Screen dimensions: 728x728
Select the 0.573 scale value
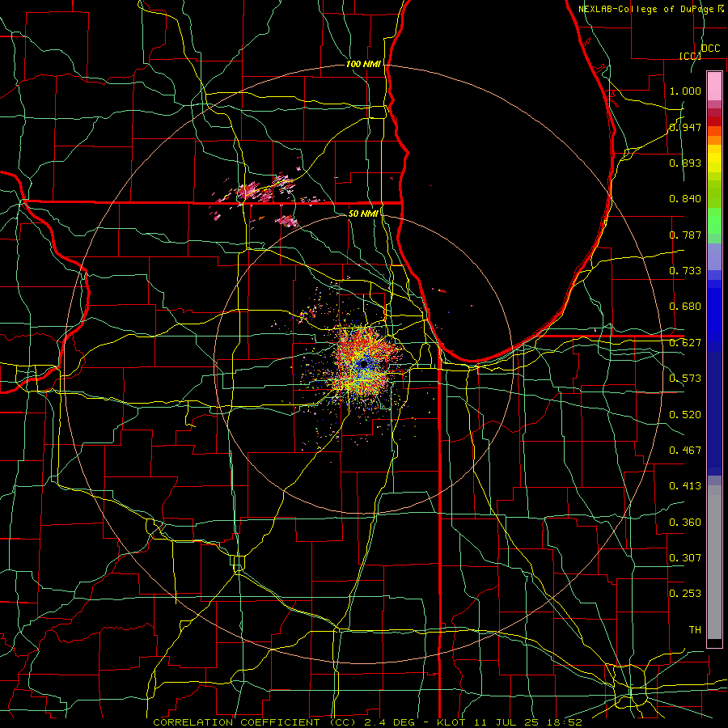pyautogui.click(x=685, y=379)
